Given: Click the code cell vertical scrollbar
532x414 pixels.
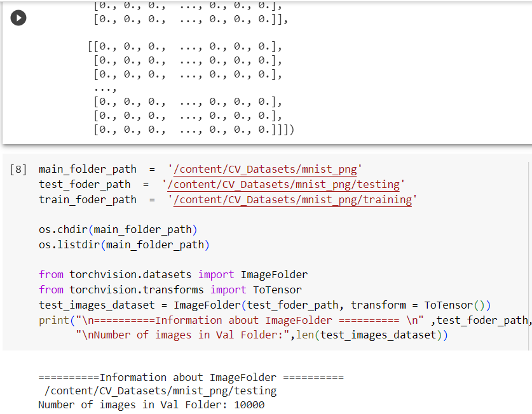Looking at the screenshot, I should click(529, 256).
